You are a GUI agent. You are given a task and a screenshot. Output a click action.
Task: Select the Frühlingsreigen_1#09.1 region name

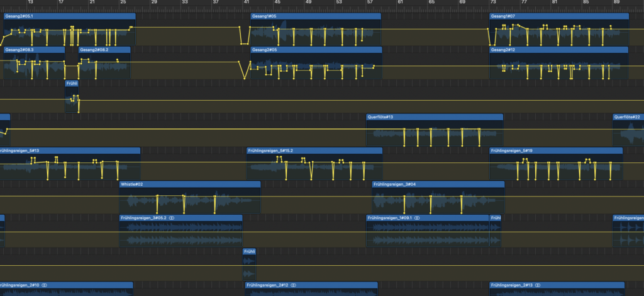click(390, 218)
